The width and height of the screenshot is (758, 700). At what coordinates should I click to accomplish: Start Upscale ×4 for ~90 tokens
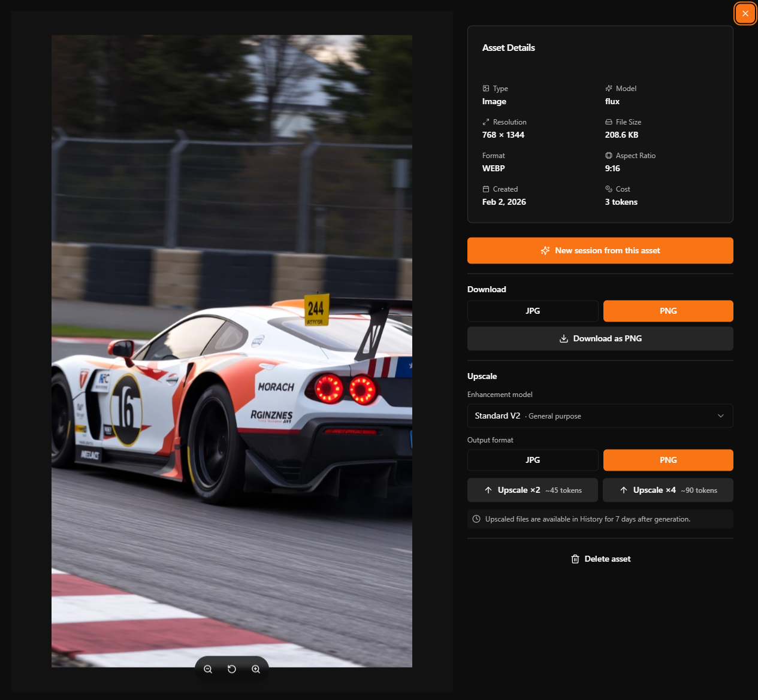tap(668, 490)
